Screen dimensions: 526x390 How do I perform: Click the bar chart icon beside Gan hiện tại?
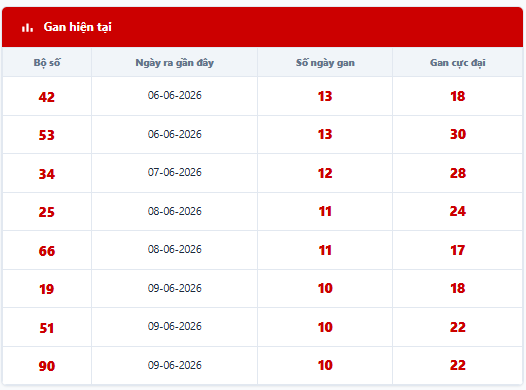[28, 27]
